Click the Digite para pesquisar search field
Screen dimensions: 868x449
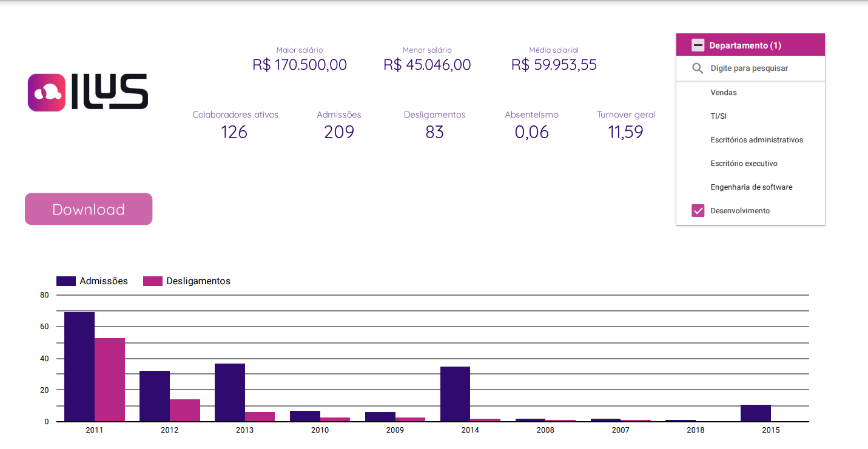tap(750, 68)
